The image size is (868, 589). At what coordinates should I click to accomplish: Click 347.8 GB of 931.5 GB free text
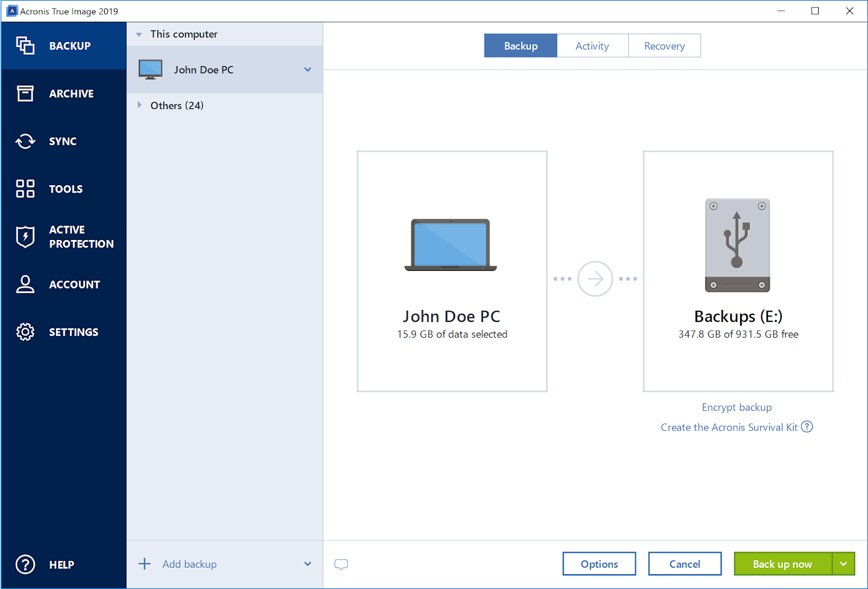coord(738,334)
